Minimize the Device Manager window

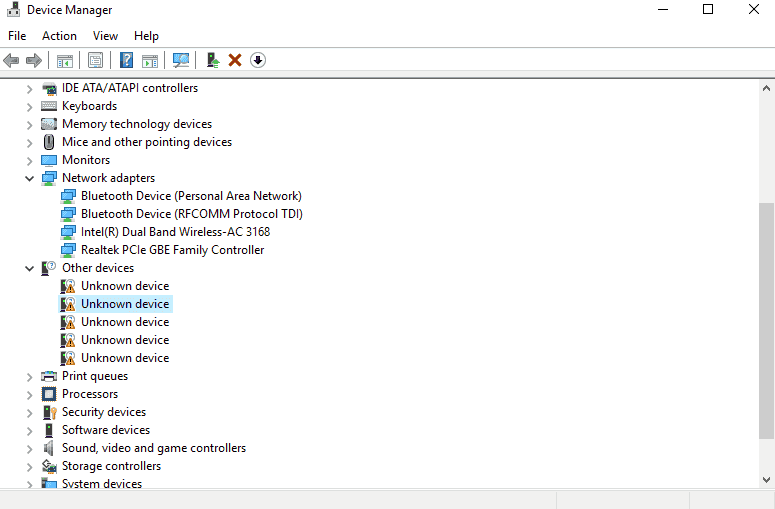[x=663, y=9]
